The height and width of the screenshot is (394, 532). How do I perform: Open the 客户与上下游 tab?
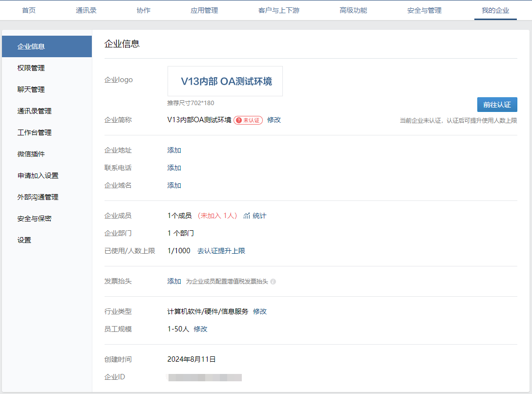(278, 10)
